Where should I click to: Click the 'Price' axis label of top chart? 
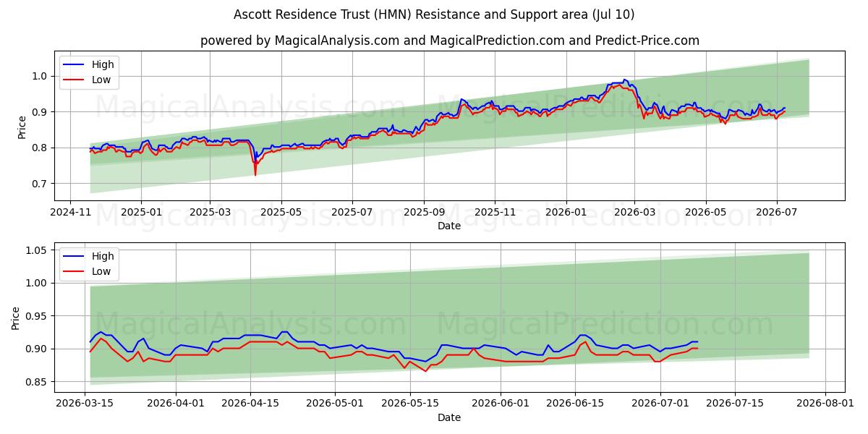click(x=22, y=127)
